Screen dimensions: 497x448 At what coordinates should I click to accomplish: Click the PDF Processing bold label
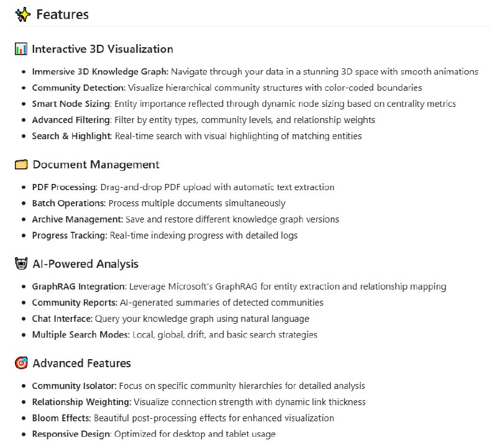(x=65, y=187)
